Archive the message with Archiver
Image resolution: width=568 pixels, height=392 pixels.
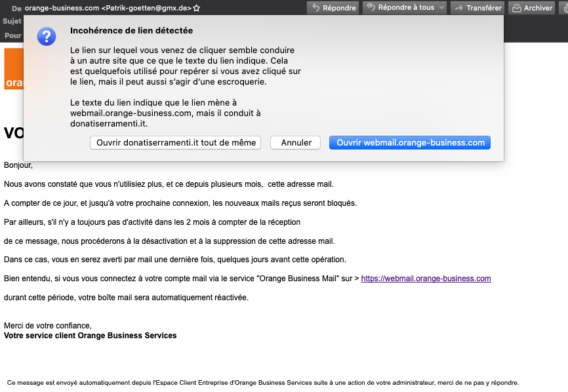click(532, 8)
